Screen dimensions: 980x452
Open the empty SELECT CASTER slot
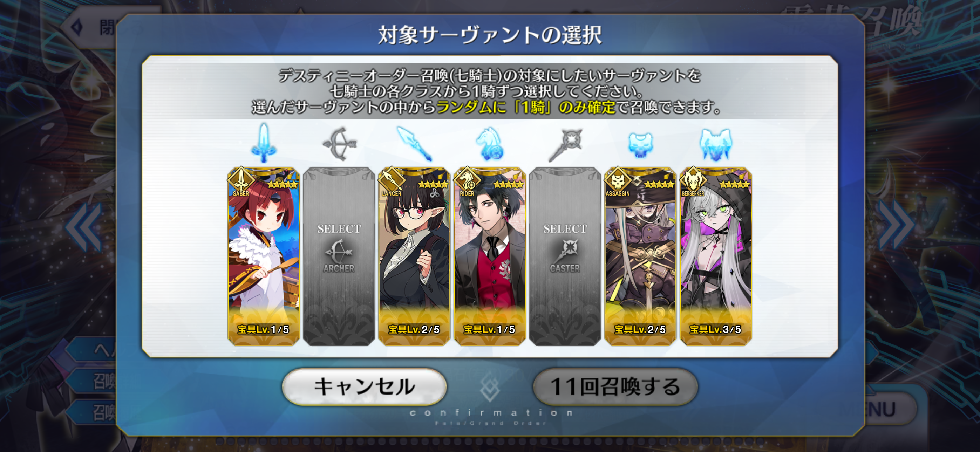(565, 256)
